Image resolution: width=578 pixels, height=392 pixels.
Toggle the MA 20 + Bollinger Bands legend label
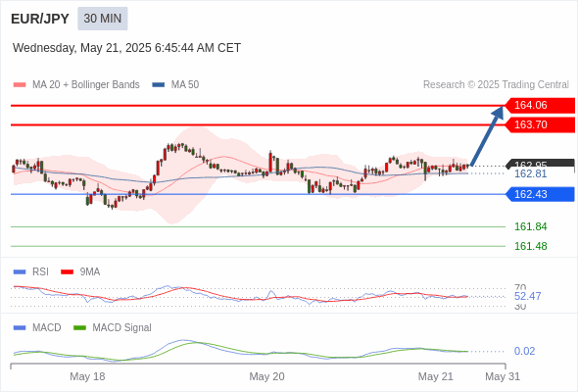tap(86, 85)
